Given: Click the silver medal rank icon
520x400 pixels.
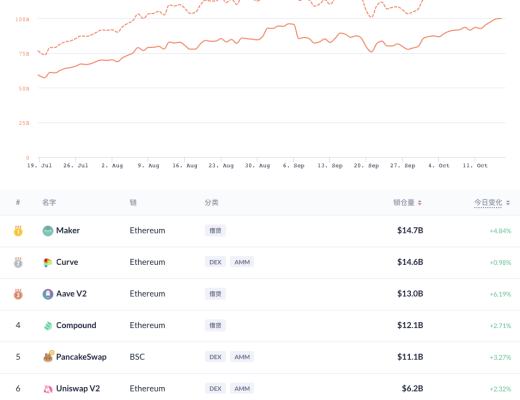Looking at the screenshot, I should [18, 262].
